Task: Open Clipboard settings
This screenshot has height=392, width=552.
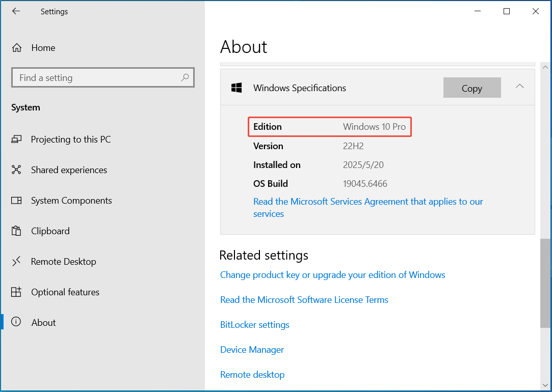Action: pos(50,231)
